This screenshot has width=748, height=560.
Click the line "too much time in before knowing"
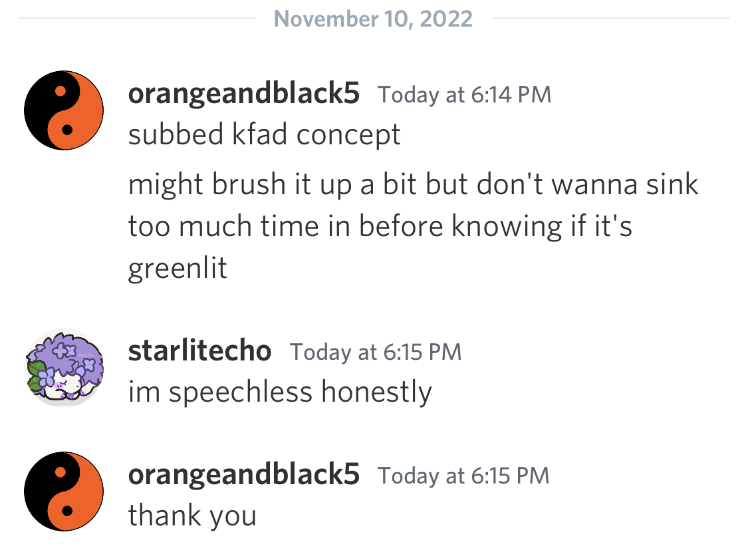(346, 226)
